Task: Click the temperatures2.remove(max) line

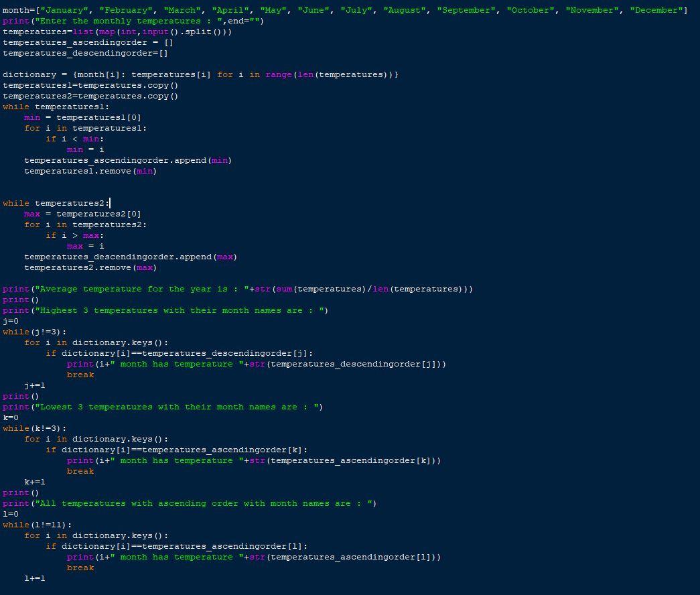Action: point(90,267)
